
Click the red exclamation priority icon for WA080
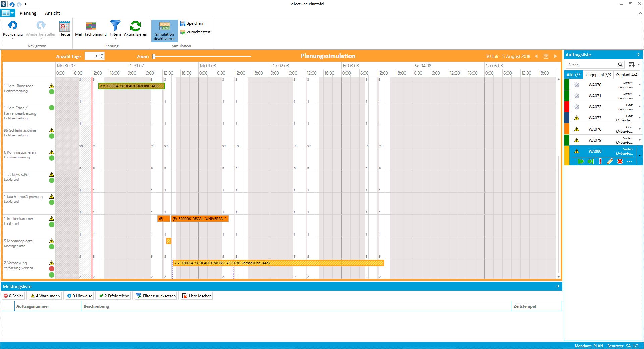600,161
